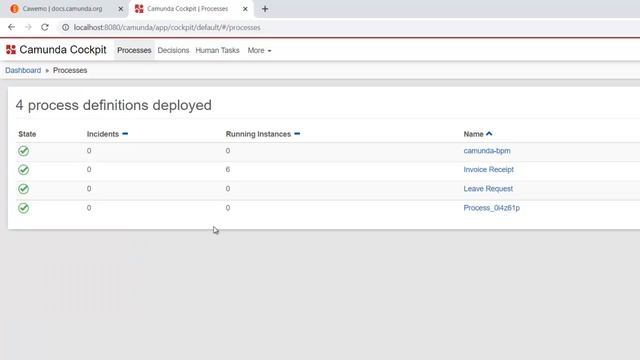Switch to the Cawemo docs.camunda.org tab
This screenshot has width=640, height=360.
pos(62,9)
